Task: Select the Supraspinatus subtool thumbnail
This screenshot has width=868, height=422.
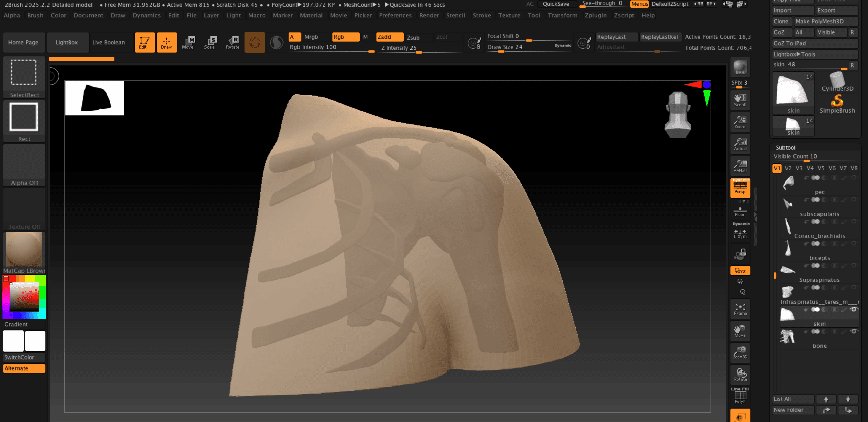Action: pyautogui.click(x=788, y=270)
